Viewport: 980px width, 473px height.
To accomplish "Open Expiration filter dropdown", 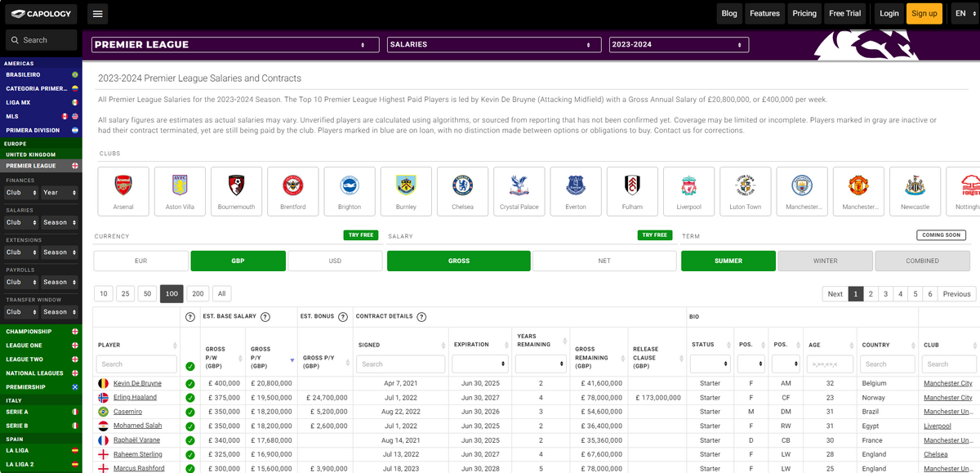I will click(480, 364).
